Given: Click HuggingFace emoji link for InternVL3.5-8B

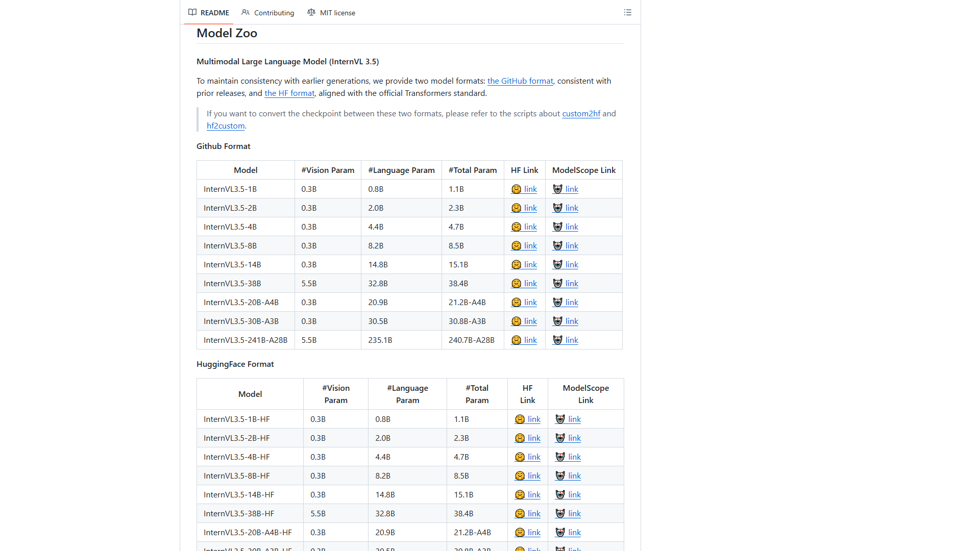Looking at the screenshot, I should pyautogui.click(x=524, y=245).
